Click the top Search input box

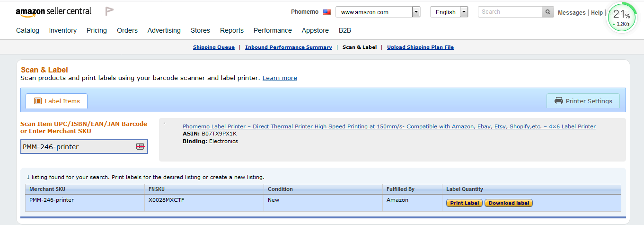[510, 12]
